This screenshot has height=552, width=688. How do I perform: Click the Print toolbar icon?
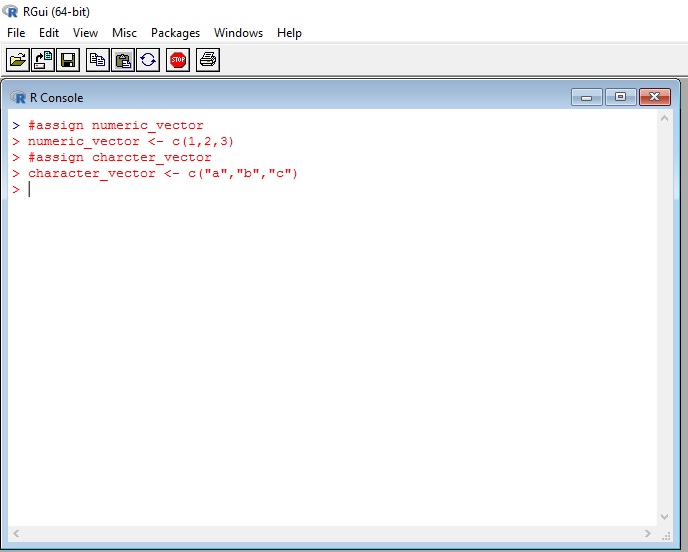[x=208, y=60]
